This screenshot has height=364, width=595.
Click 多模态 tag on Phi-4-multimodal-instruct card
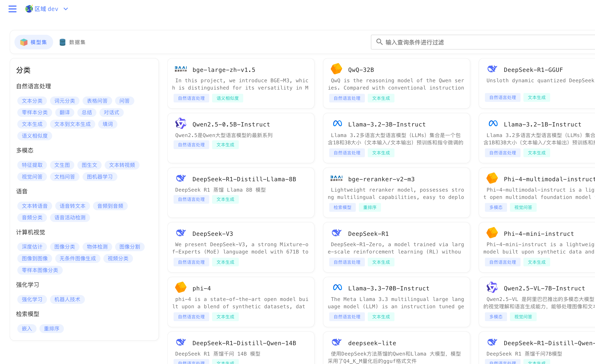(496, 207)
